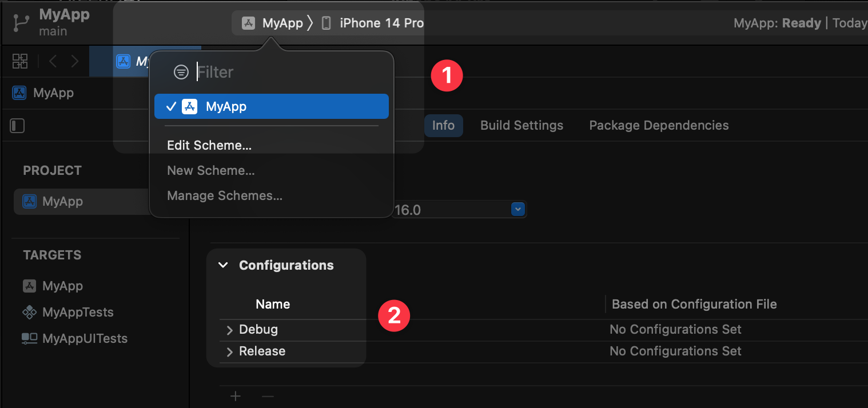Go back with the left chevron arrow
Image resolution: width=868 pixels, height=408 pixels.
53,61
